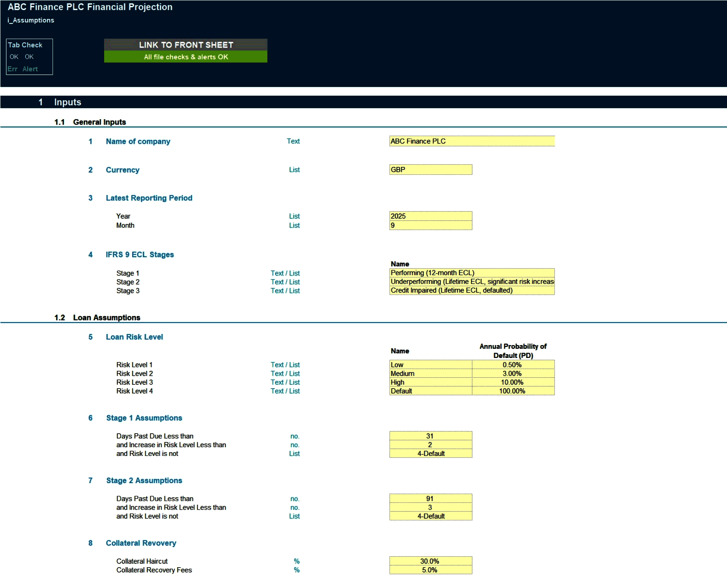Select the Underperforming stage name cell
The height and width of the screenshot is (588, 727).
471,282
